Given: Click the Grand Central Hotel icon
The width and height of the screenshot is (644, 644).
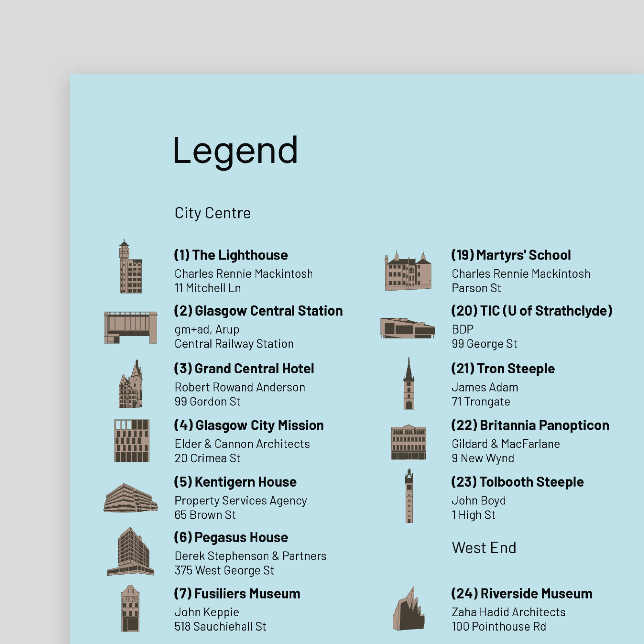Looking at the screenshot, I should tap(131, 384).
